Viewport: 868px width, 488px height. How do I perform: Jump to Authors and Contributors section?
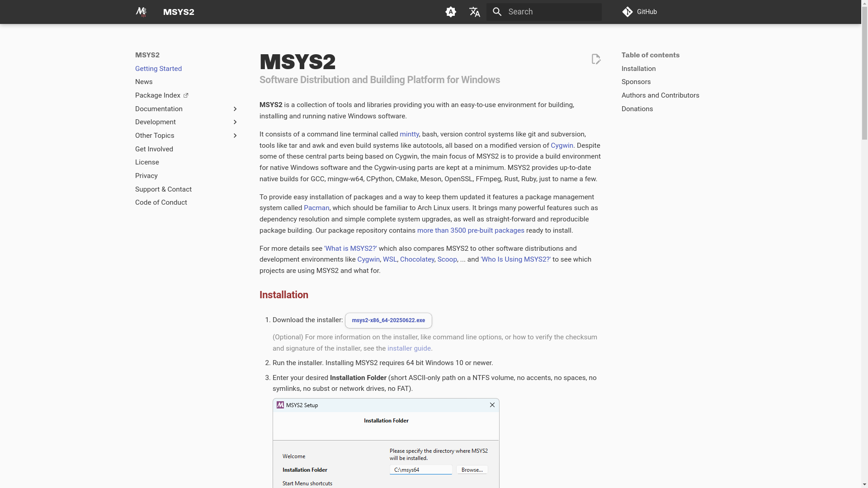coord(660,95)
